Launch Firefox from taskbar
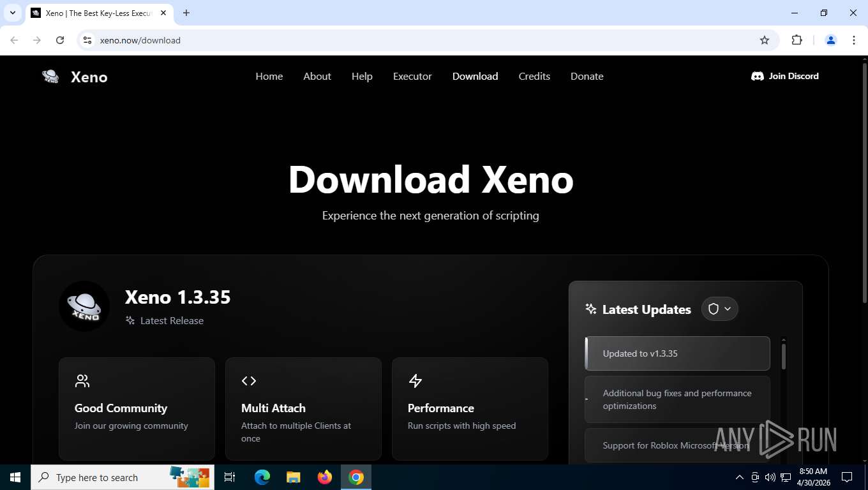This screenshot has height=490, width=868. click(325, 477)
